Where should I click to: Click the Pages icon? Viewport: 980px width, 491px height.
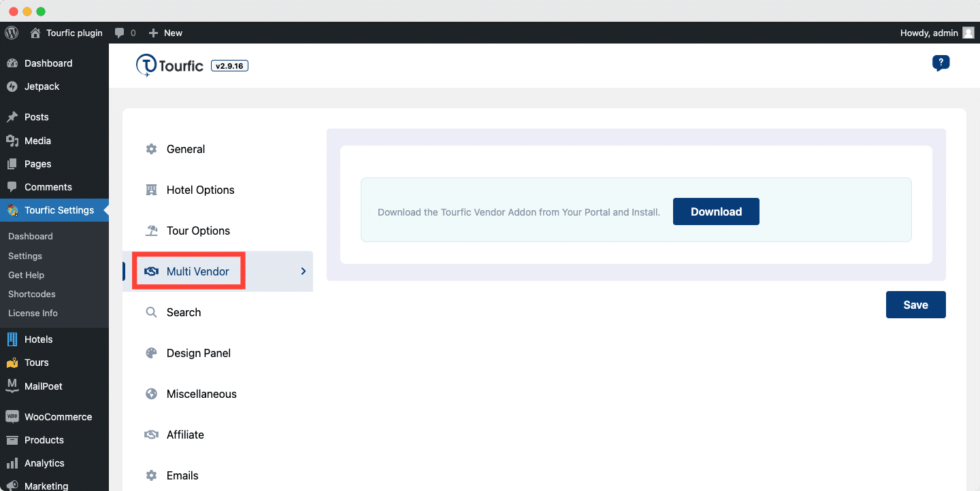click(x=12, y=164)
